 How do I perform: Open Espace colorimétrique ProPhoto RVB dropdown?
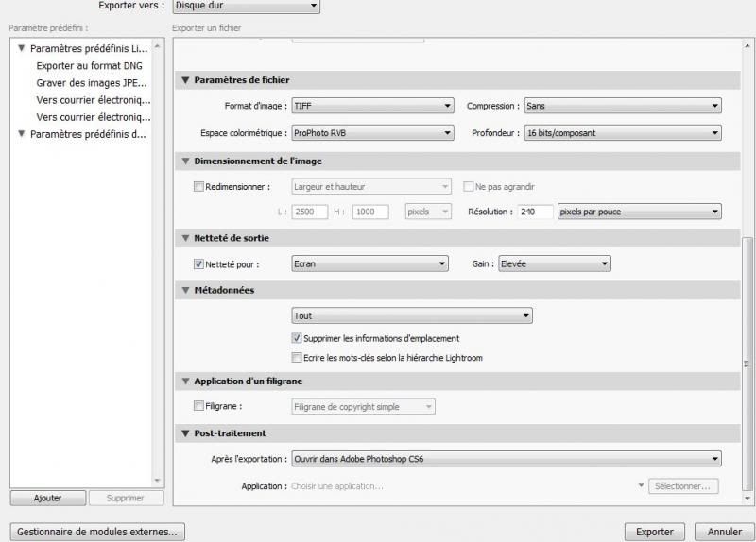[x=372, y=133]
